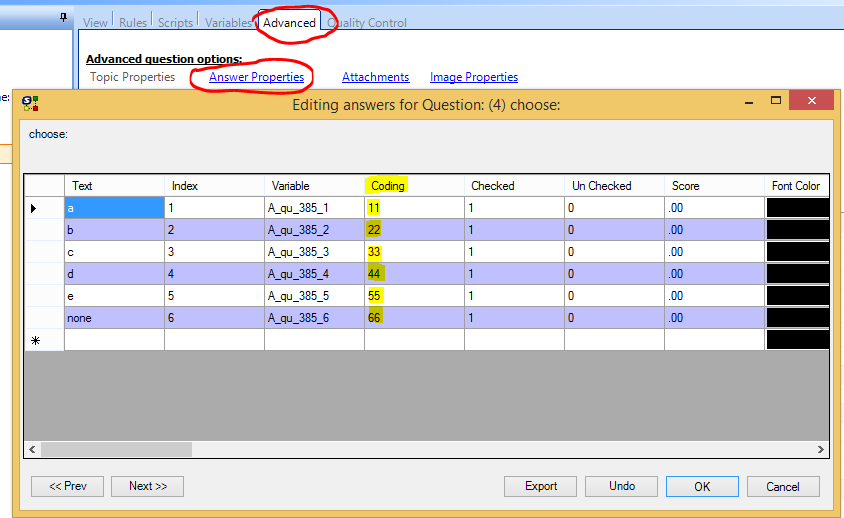Click the Checked column header
Image resolution: width=844 pixels, height=518 pixels.
click(x=514, y=186)
